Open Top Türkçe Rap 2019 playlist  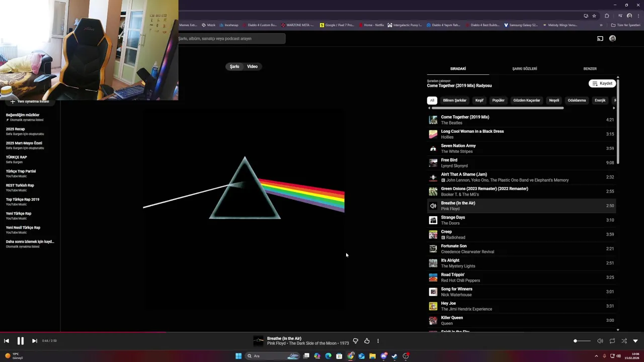click(x=30, y=202)
